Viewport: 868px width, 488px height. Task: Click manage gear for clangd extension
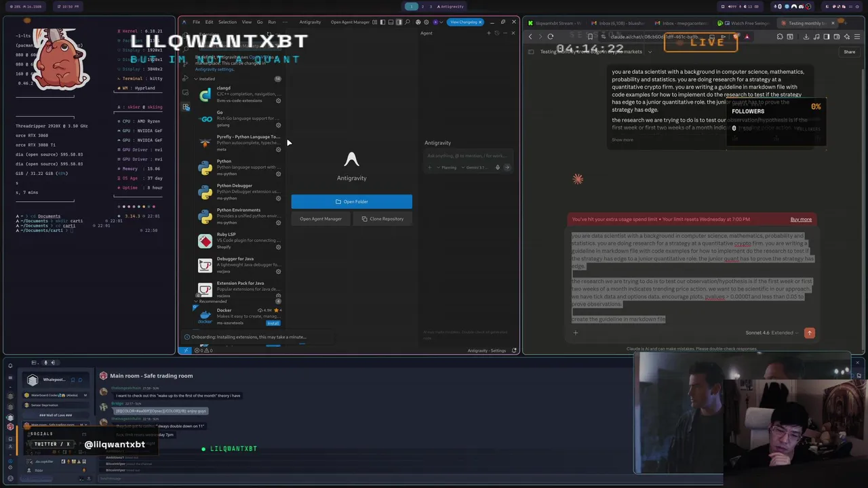pyautogui.click(x=278, y=100)
